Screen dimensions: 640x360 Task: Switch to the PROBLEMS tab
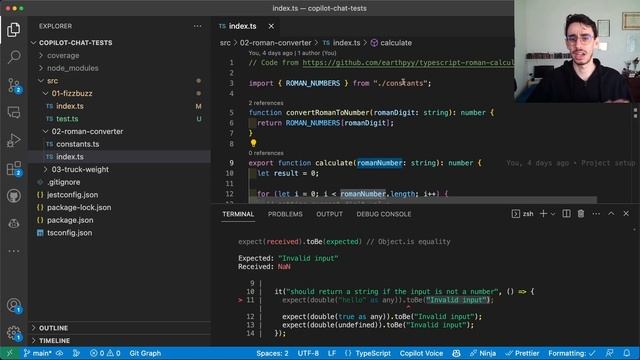point(285,214)
